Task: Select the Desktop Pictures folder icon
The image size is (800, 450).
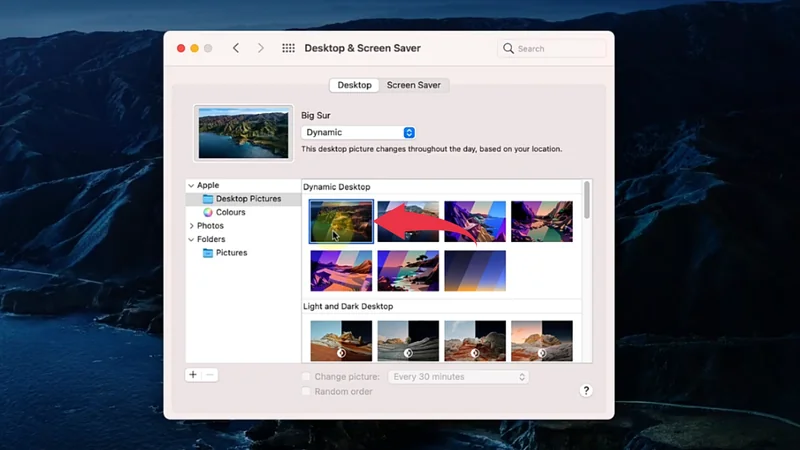Action: click(x=208, y=199)
